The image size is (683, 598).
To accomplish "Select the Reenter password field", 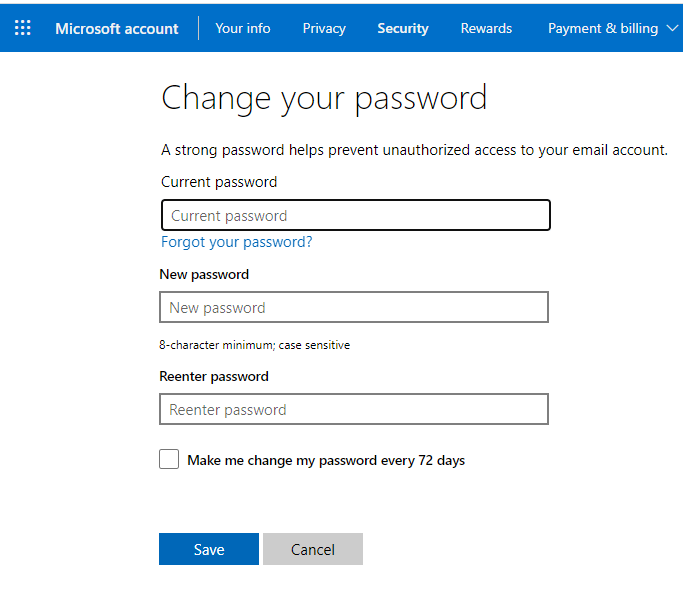I will coord(354,409).
